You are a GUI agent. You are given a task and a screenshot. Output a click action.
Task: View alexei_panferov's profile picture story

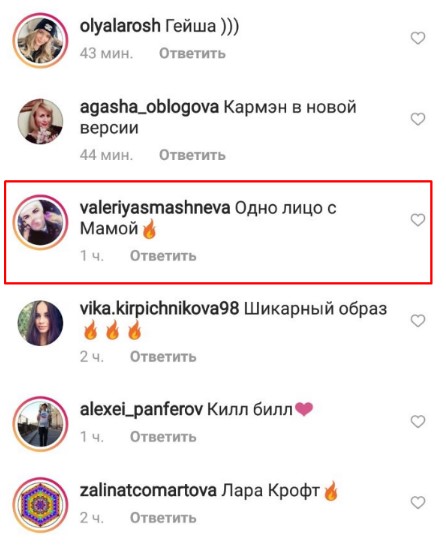click(x=40, y=424)
